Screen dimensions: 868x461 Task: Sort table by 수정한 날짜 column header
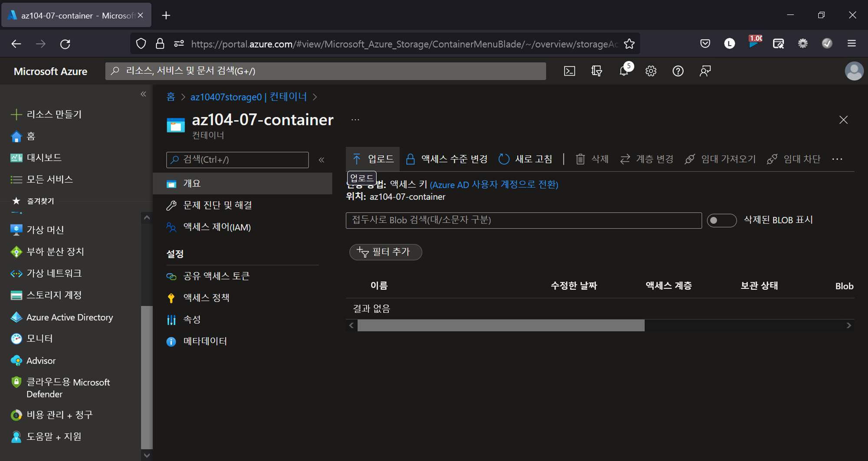click(x=574, y=286)
